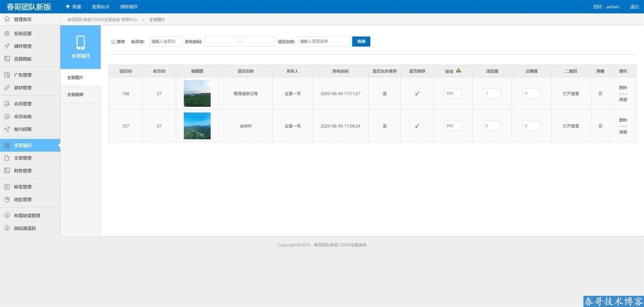Click the home icon beside 管理首页

[x=7, y=19]
